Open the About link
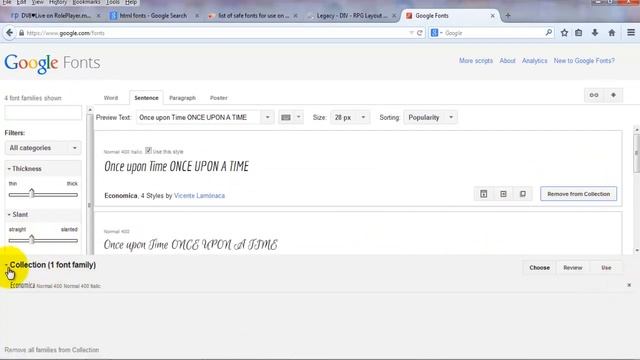This screenshot has height=360, width=640. coord(507,61)
